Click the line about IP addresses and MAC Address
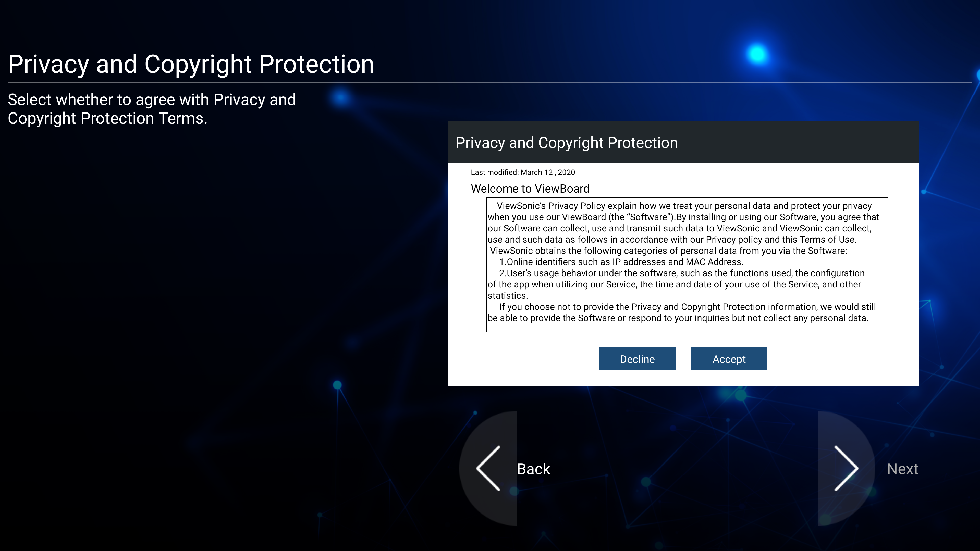 point(621,262)
